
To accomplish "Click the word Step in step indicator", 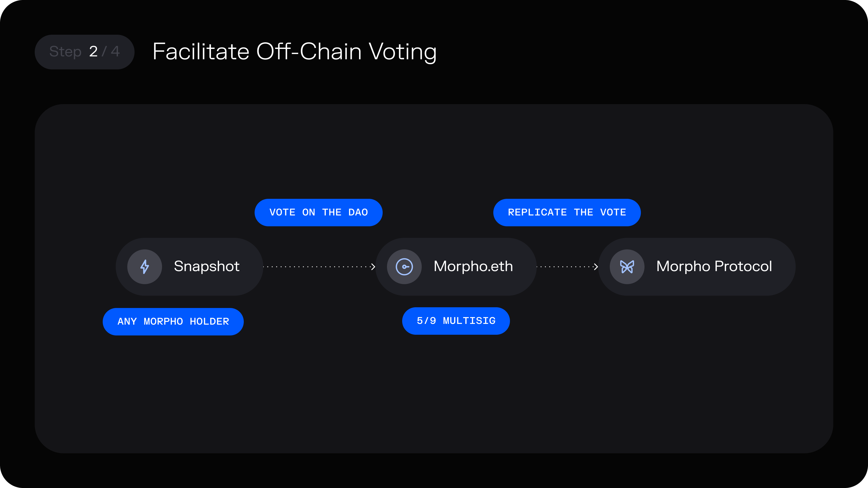I will coord(65,52).
